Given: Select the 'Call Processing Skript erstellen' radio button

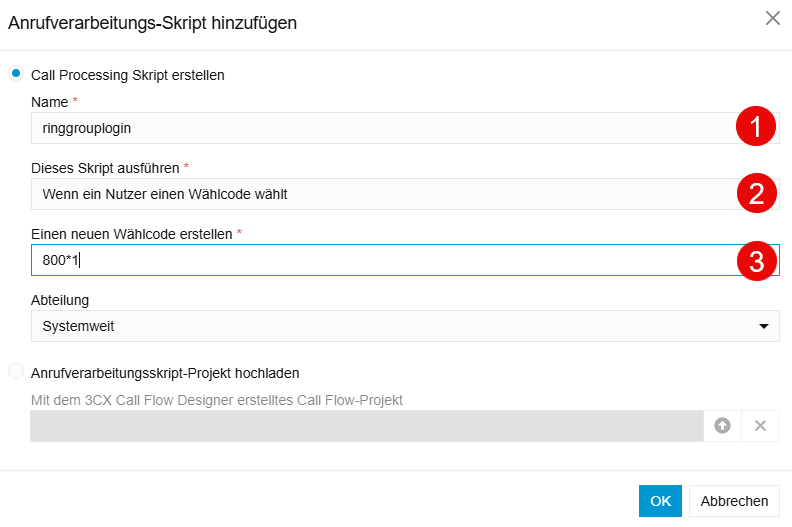Looking at the screenshot, I should point(16,74).
